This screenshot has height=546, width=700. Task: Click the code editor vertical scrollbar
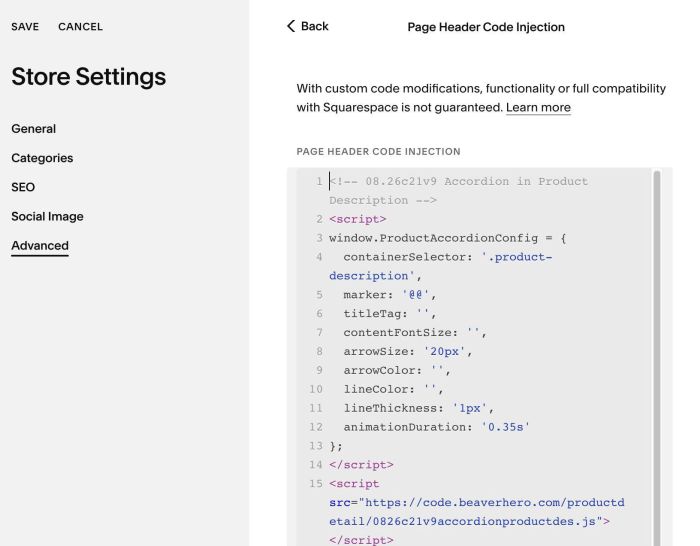point(657,358)
